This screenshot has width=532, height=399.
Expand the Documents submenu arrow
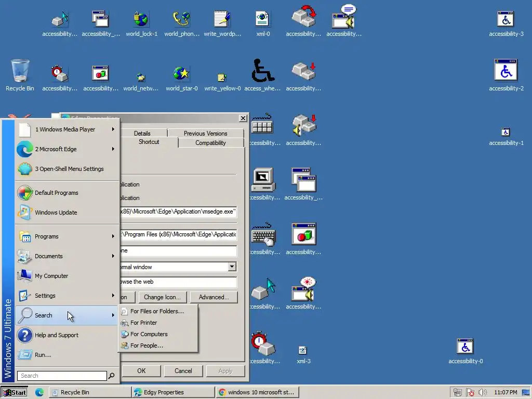[113, 256]
